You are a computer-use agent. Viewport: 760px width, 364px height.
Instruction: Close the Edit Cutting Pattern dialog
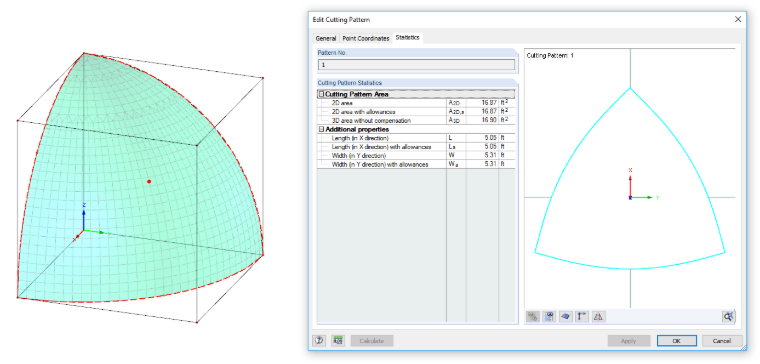738,19
